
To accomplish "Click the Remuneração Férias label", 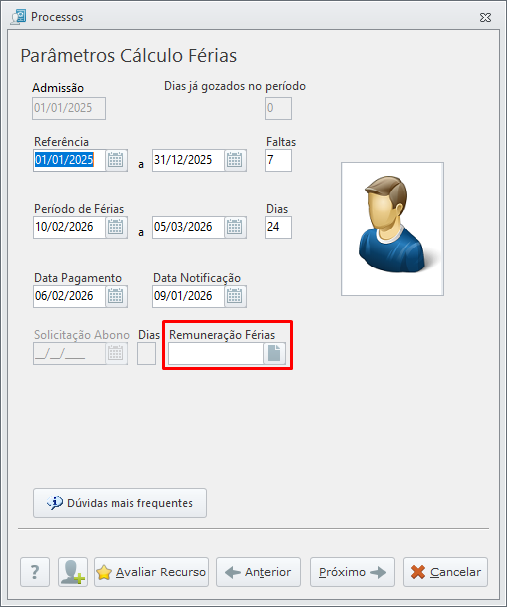I will pyautogui.click(x=222, y=335).
